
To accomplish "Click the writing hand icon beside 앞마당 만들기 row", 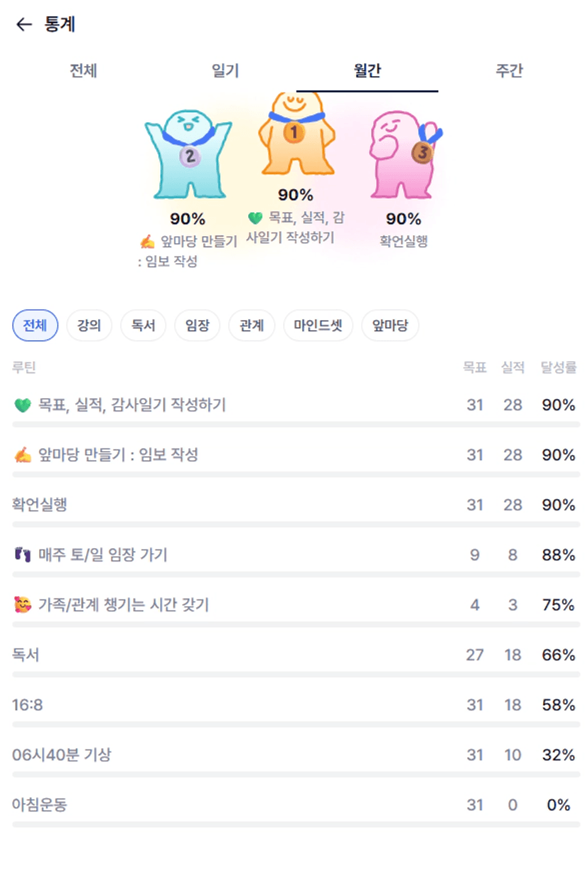I will (23, 455).
